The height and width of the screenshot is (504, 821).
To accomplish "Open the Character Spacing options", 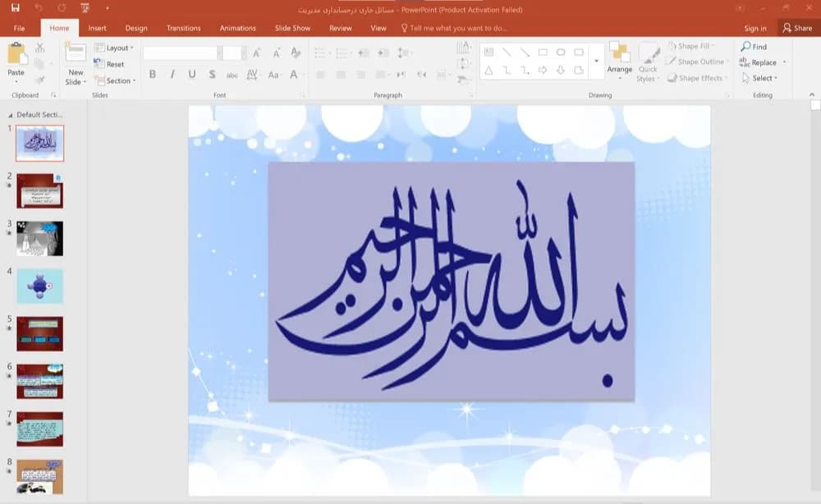I will pyautogui.click(x=252, y=75).
